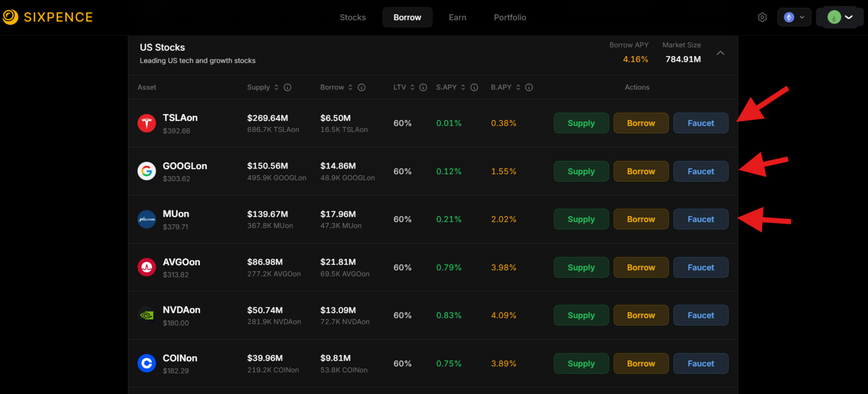Sort table by Borrow column arrows
Screen dimensions: 868x394
(350, 87)
